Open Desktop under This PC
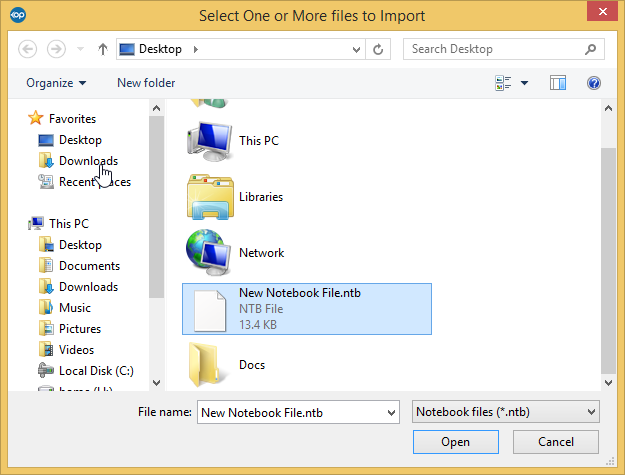Viewport: 625px width, 475px height. (70, 245)
